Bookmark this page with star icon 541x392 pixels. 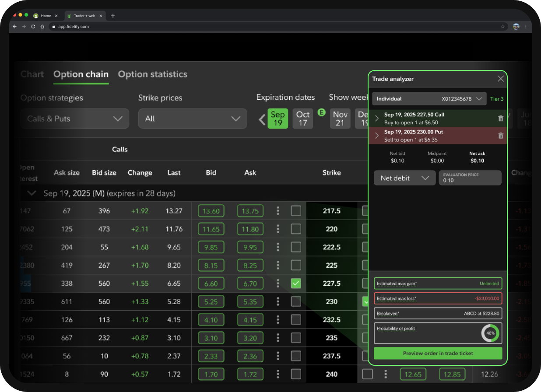click(x=503, y=27)
